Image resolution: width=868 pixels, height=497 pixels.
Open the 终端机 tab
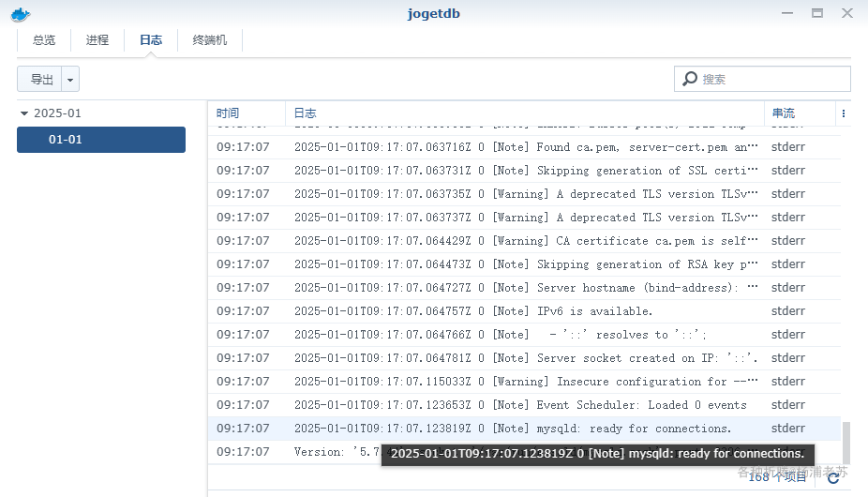[210, 40]
